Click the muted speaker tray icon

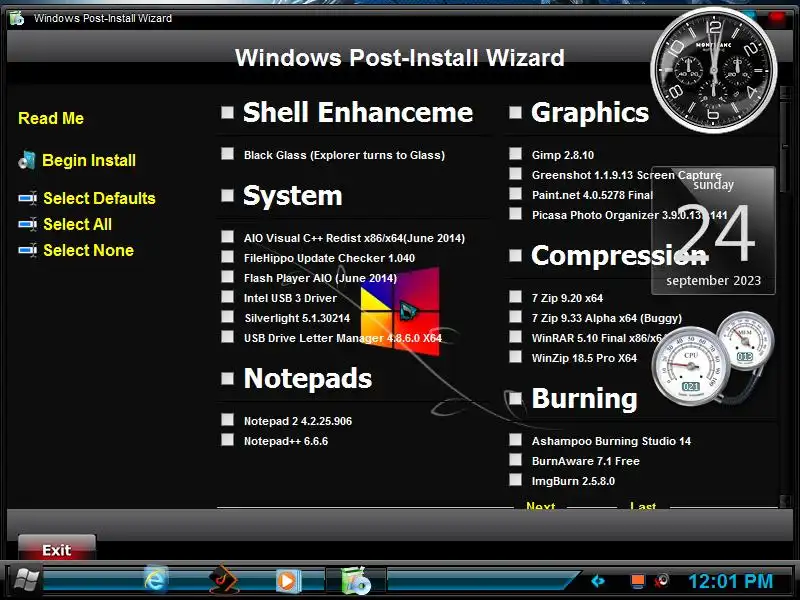pyautogui.click(x=662, y=581)
